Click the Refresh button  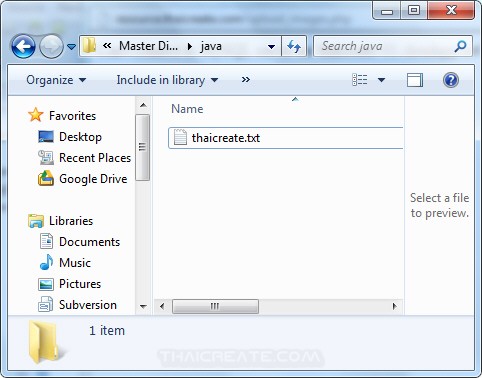point(294,46)
